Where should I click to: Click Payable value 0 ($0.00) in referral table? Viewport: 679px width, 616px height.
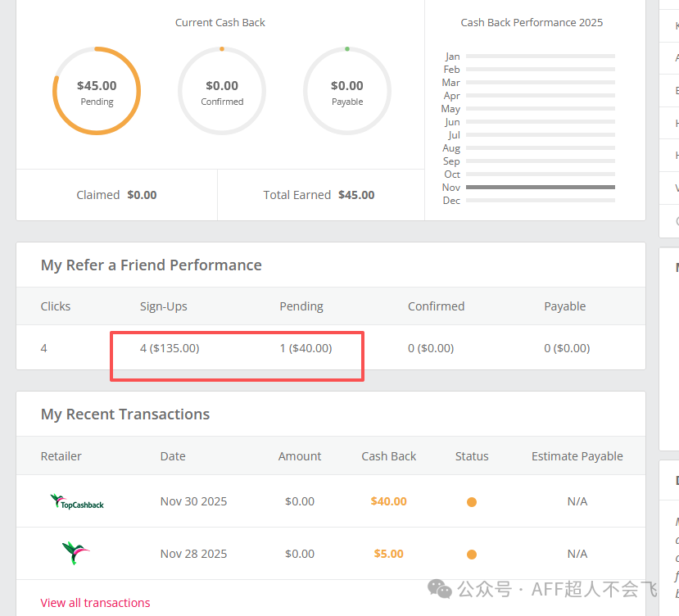pyautogui.click(x=567, y=348)
